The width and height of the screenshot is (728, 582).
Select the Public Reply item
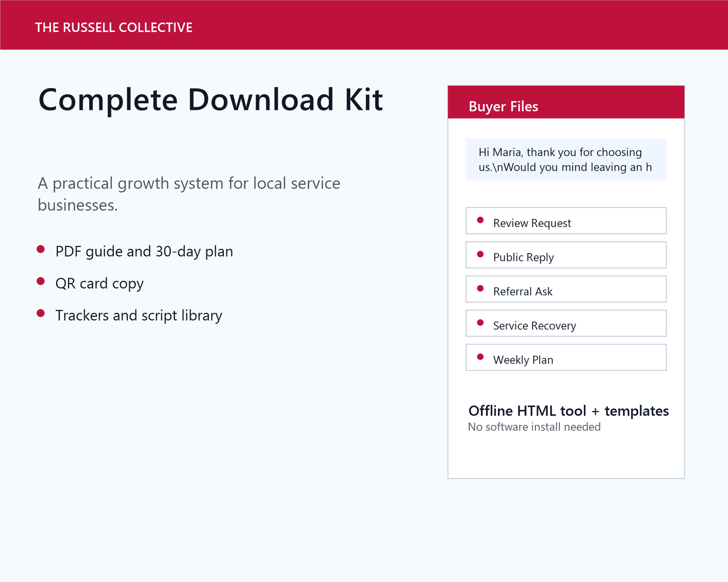(566, 255)
